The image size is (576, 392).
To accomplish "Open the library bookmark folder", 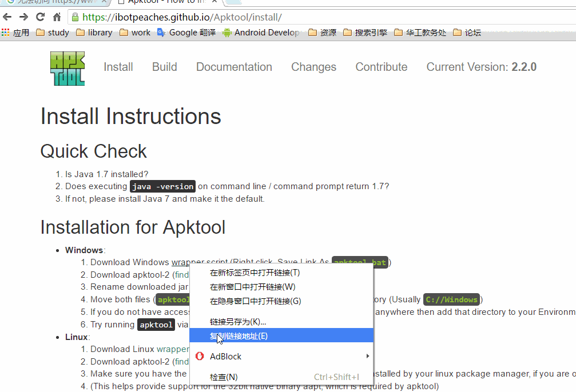I will [x=94, y=33].
